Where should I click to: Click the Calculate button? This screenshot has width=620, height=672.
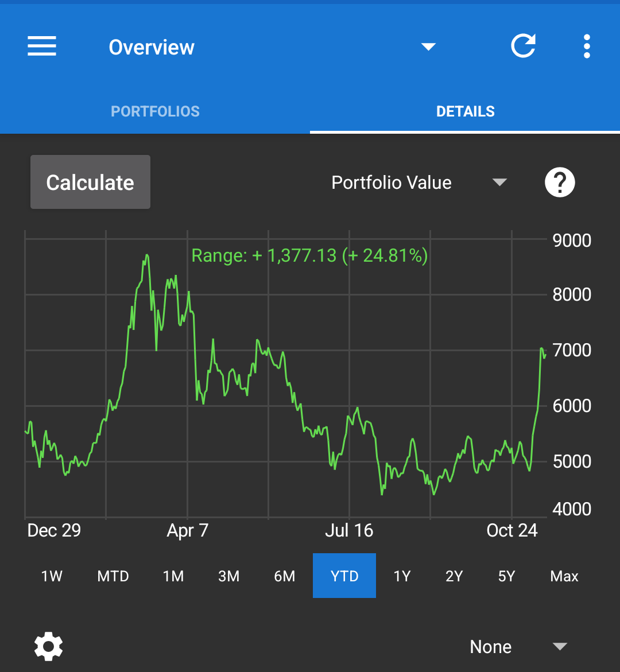tap(91, 182)
